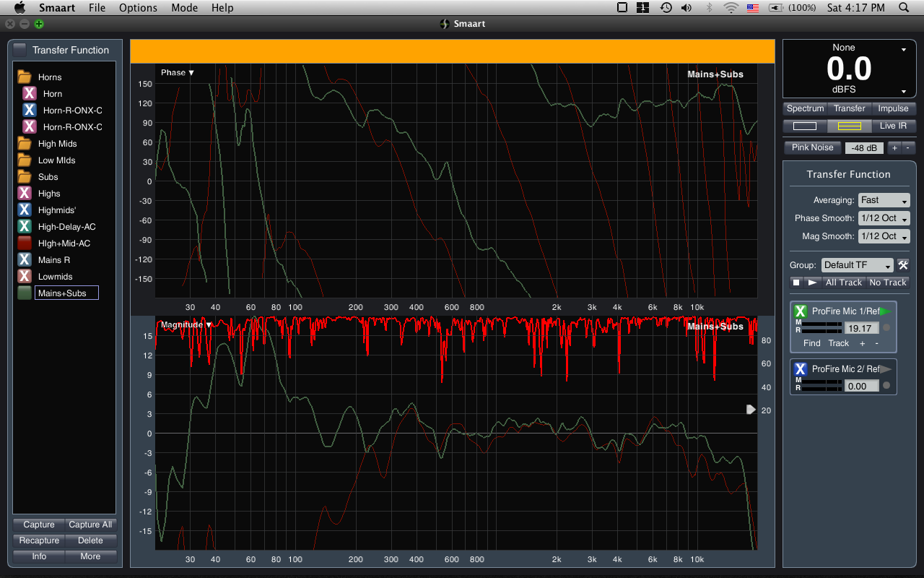Open the dBFS meter units dropdown
Screen dimensions: 924x578
903,92
